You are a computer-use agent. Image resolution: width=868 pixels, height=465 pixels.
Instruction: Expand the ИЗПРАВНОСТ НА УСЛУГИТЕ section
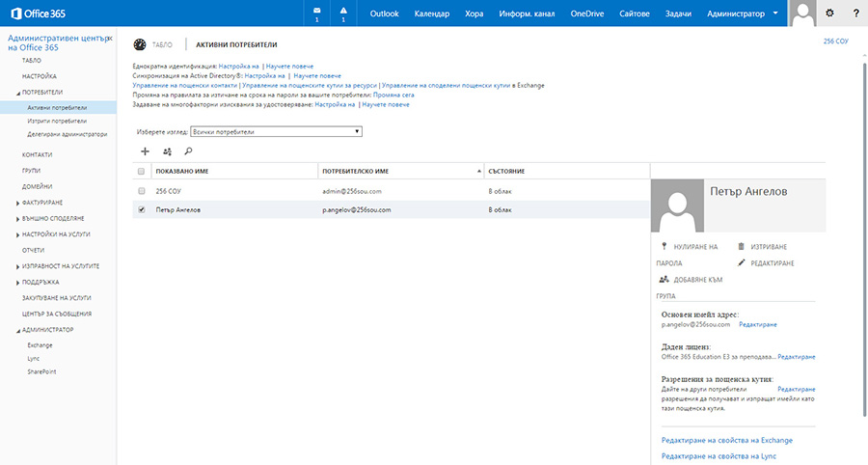17,267
